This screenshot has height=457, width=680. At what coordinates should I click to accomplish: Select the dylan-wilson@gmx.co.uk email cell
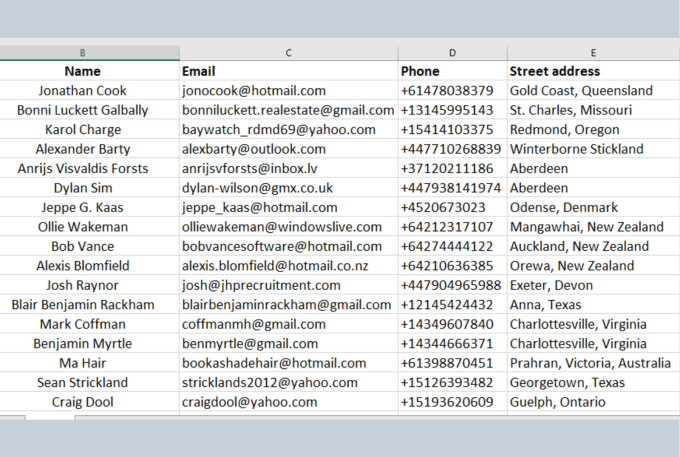click(288, 188)
